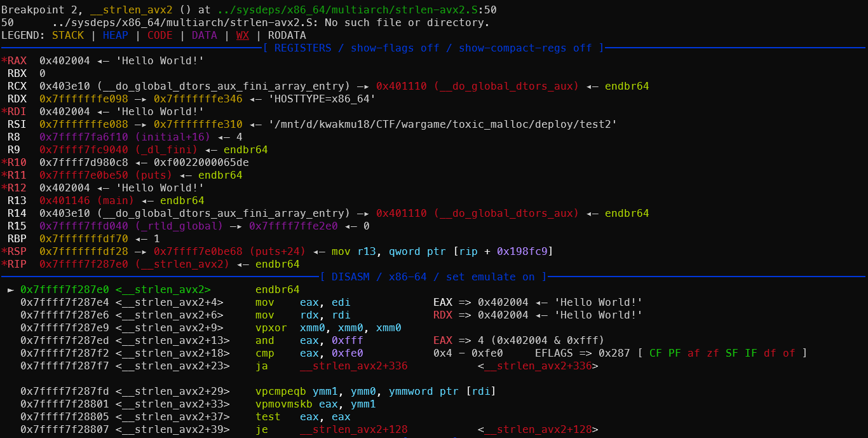Click current instruction address 0x7ffff7f287e0
Screen dimensions: 868x438
coord(64,289)
